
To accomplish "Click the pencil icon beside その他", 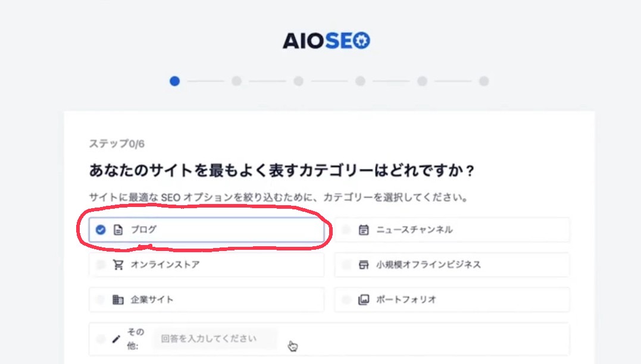I will point(116,338).
